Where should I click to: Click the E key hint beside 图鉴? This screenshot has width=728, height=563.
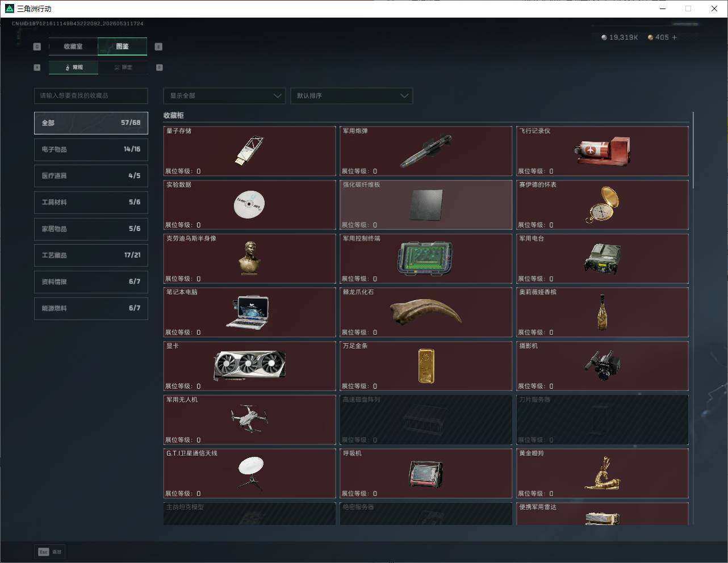(158, 47)
